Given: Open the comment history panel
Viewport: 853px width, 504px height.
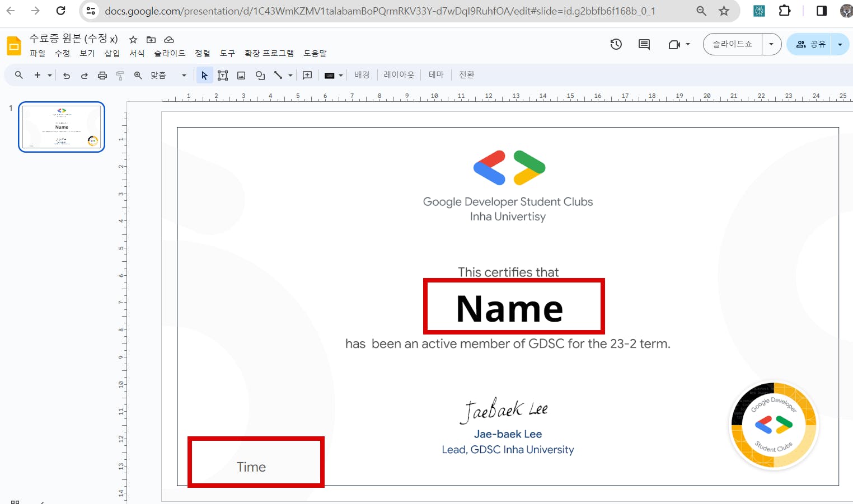Looking at the screenshot, I should [x=644, y=44].
